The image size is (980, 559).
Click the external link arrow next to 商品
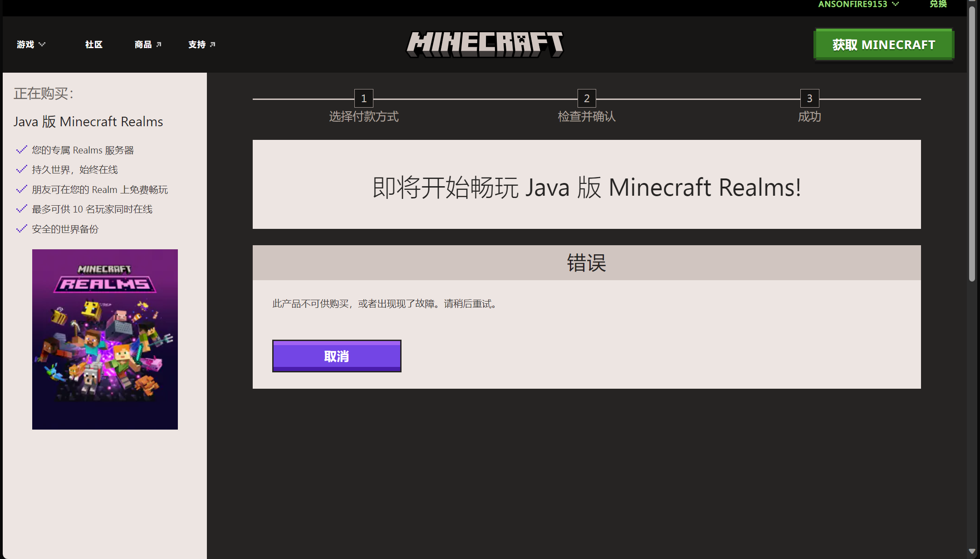click(159, 45)
